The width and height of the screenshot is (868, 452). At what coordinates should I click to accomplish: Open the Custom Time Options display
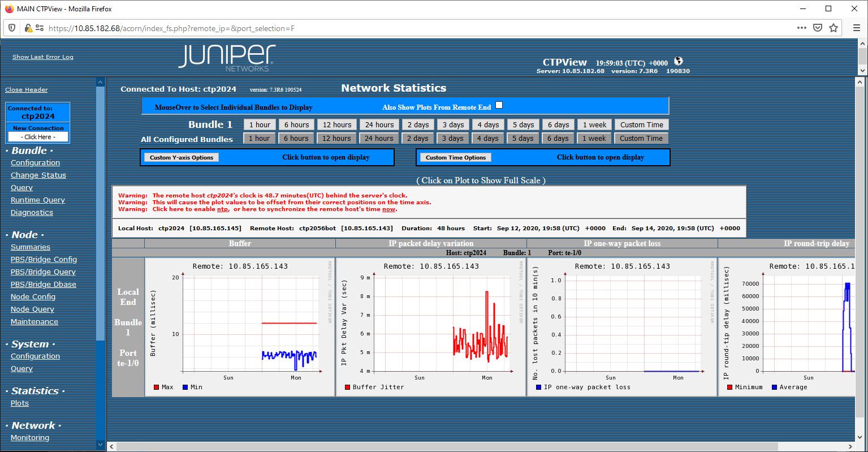[x=456, y=158]
